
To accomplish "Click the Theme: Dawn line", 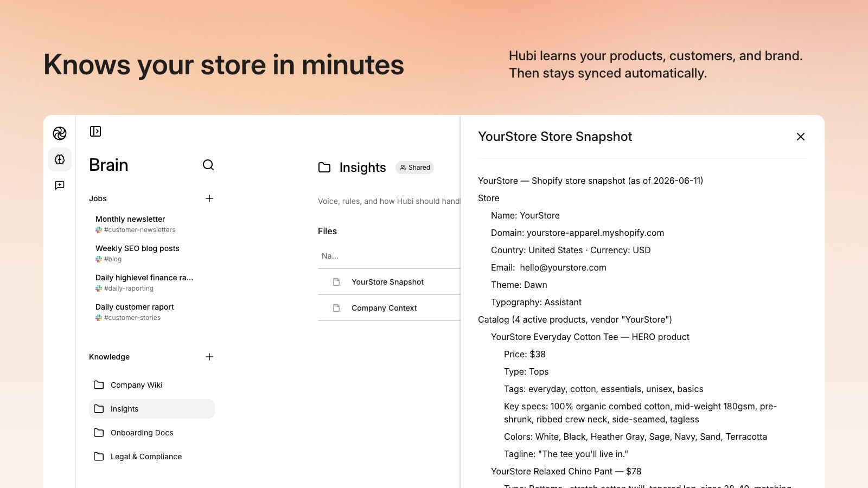I will (519, 285).
